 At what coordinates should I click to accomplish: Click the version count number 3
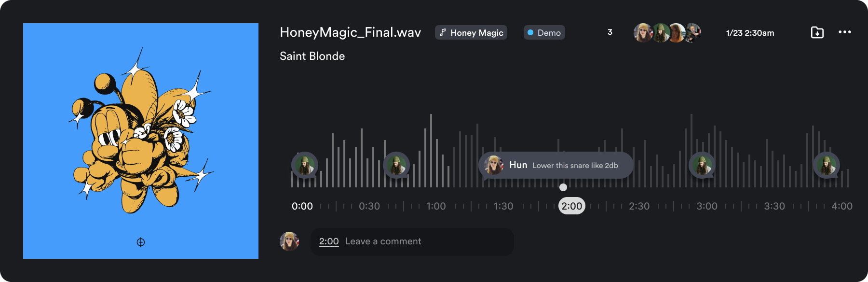click(610, 32)
